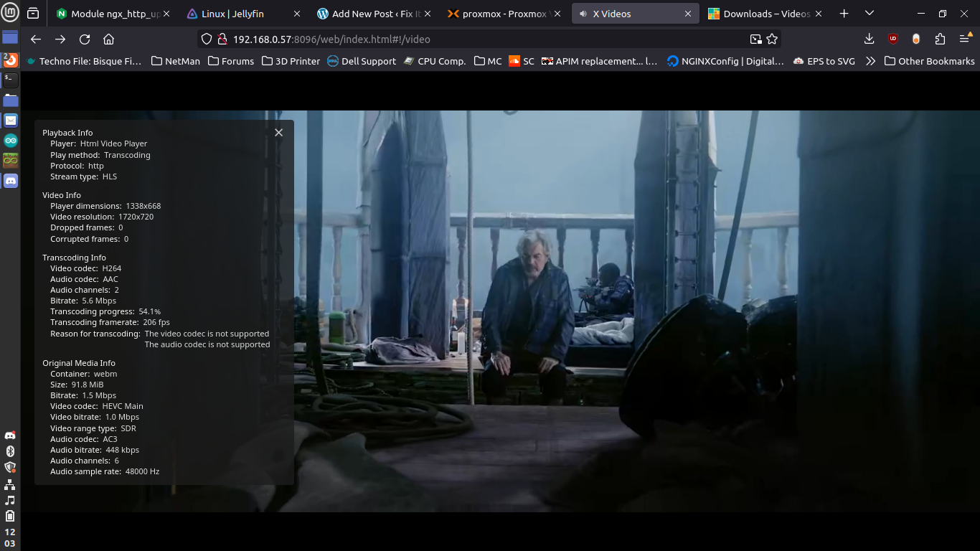List all tabs dropdown arrow

(x=870, y=14)
